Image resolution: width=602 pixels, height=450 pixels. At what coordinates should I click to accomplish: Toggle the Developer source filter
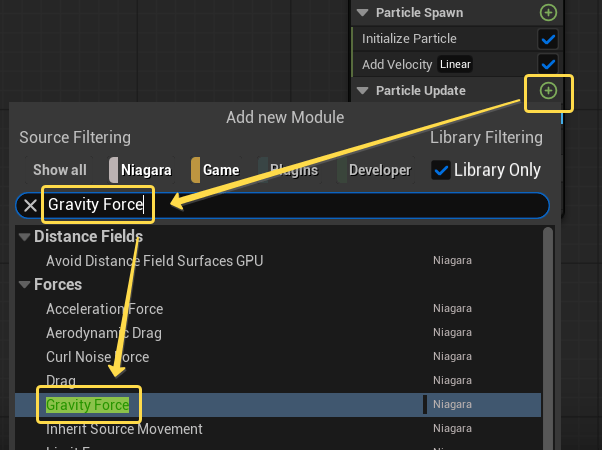375,170
